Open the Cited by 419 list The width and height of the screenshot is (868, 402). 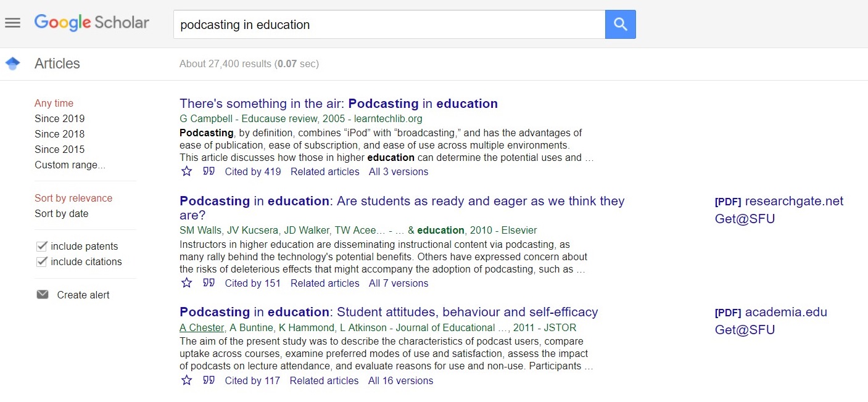click(252, 171)
